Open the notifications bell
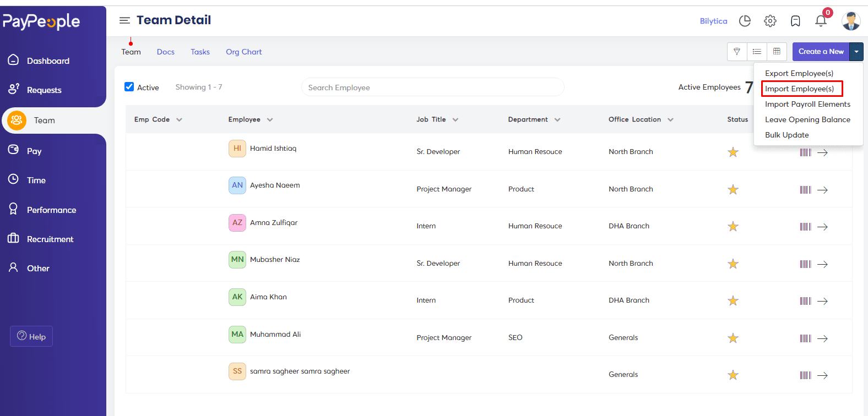The image size is (868, 416). coord(821,21)
